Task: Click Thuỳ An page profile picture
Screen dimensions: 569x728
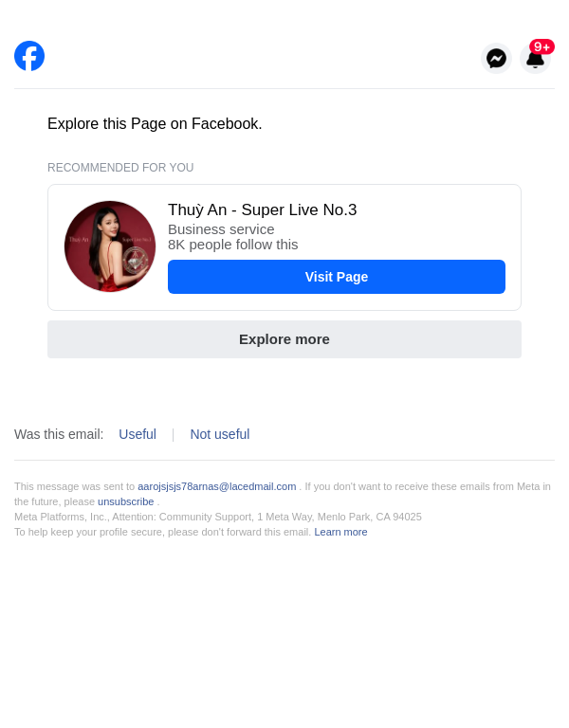Action: coord(110,246)
